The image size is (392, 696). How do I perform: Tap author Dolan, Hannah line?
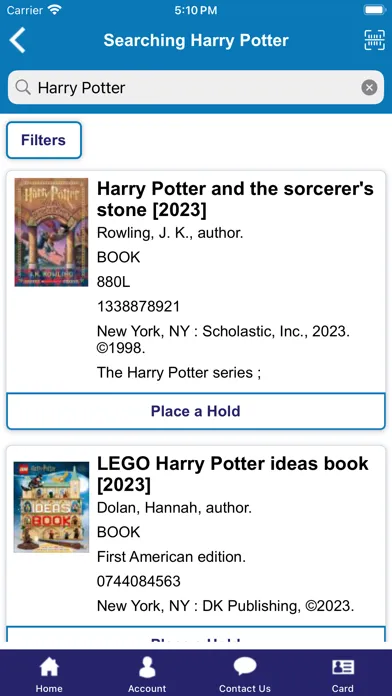pos(174,508)
